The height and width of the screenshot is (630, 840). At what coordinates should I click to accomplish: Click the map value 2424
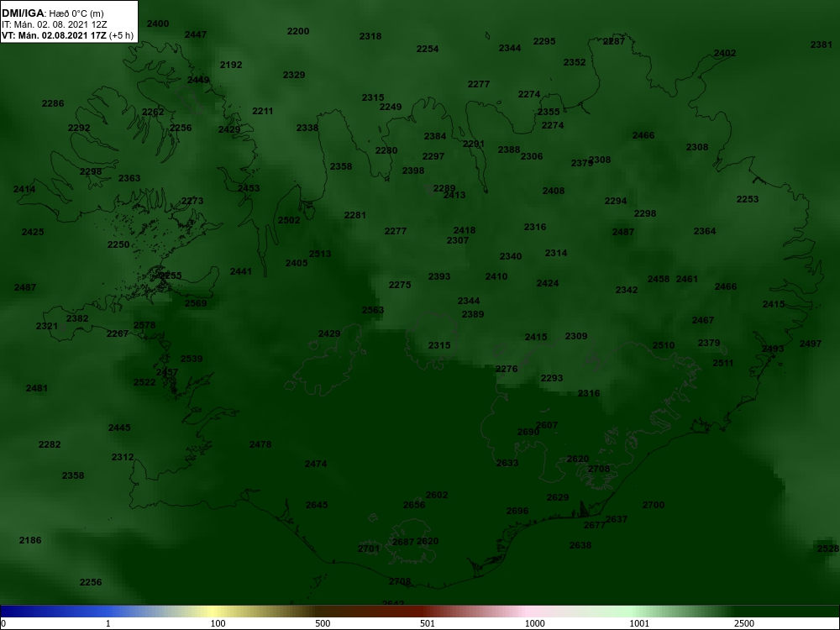click(548, 283)
